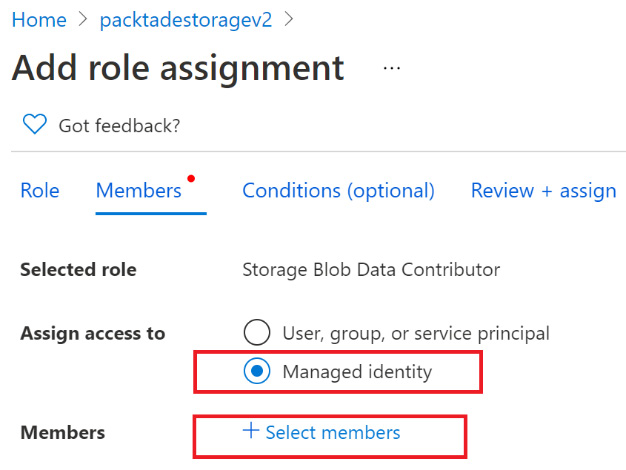The image size is (626, 470).
Task: Open the Review + assign tab
Action: (543, 190)
